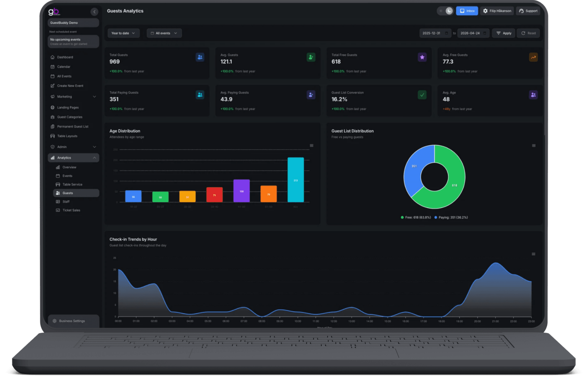Click the GuestBuddy logo
Screen dimensions: 588x379
point(54,12)
